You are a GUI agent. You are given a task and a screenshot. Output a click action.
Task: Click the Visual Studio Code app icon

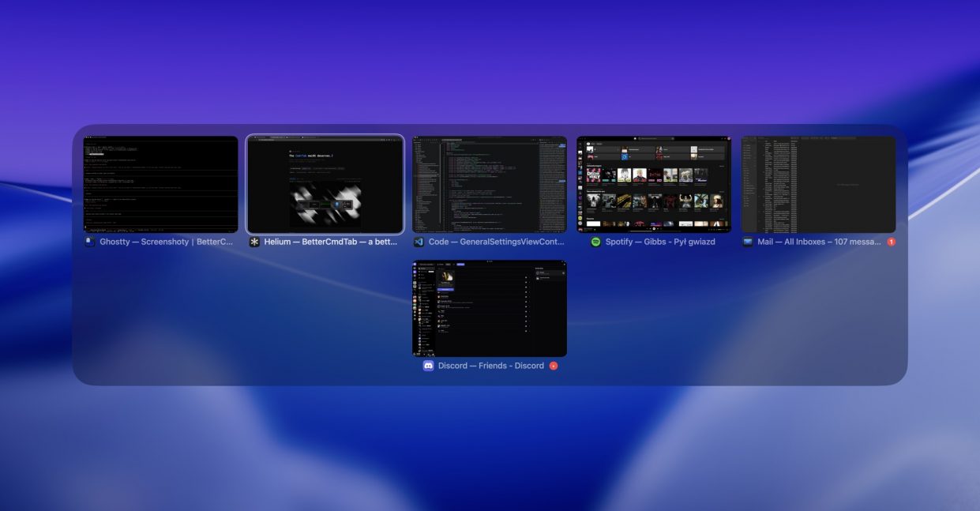419,242
